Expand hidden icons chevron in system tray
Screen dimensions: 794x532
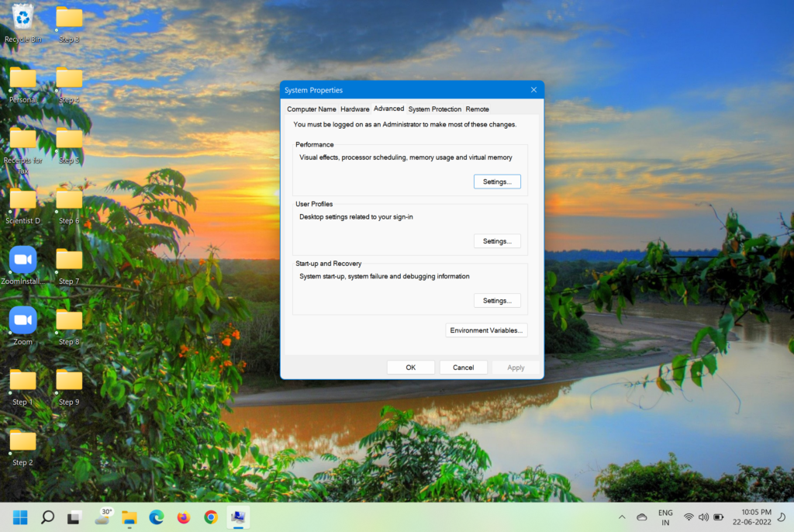click(x=622, y=517)
